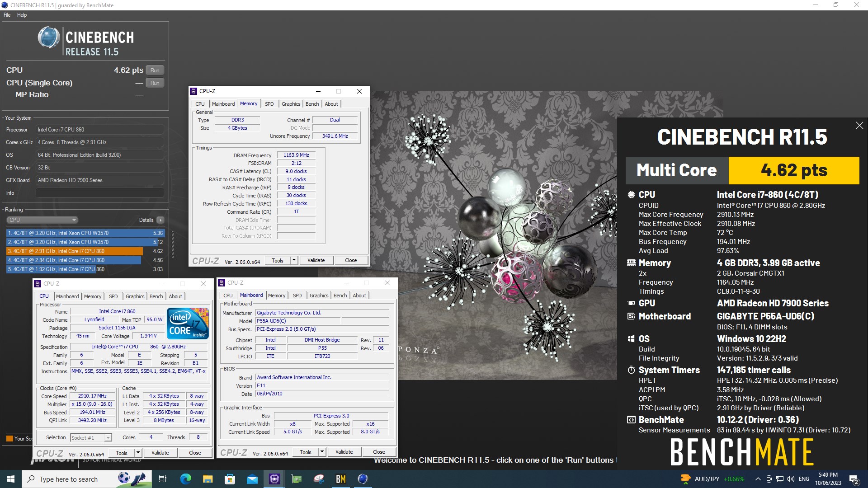The height and width of the screenshot is (488, 868).
Task: Open File Explorer from the taskbar
Action: point(208,479)
